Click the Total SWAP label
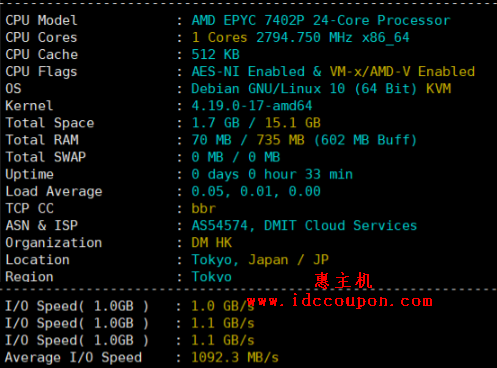Screen dimensions: 497x368 pos(46,157)
